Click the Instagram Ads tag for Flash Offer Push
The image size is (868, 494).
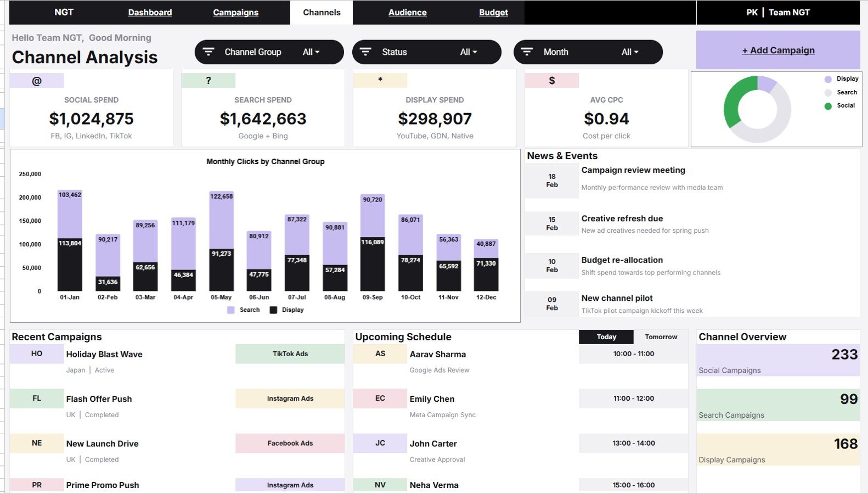click(290, 398)
